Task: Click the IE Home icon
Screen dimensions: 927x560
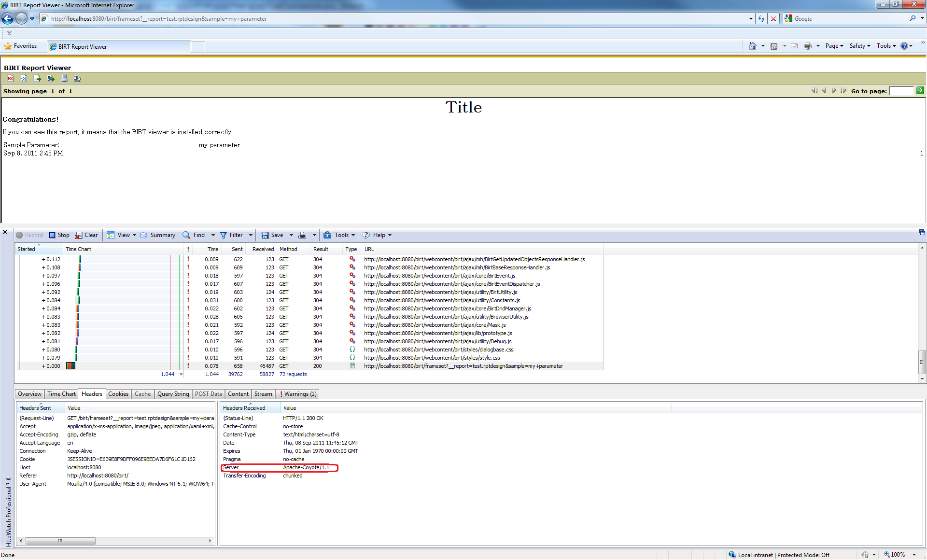Action: (x=752, y=46)
